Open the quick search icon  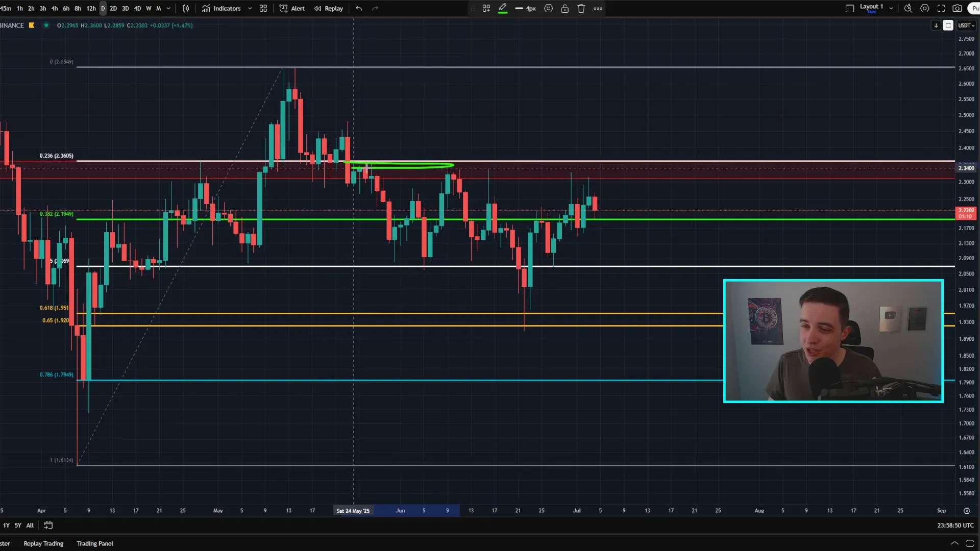pos(908,8)
